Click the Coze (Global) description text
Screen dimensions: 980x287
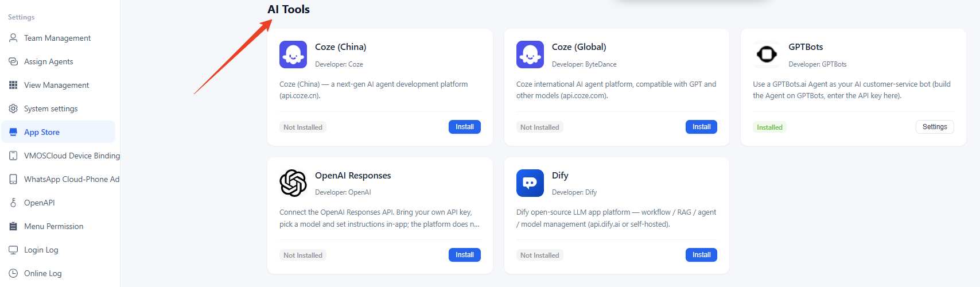pos(616,90)
